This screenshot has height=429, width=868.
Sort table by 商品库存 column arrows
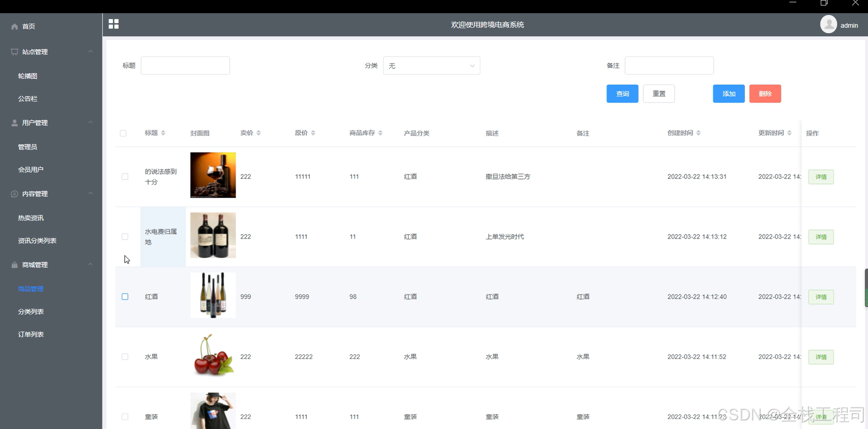(x=380, y=133)
